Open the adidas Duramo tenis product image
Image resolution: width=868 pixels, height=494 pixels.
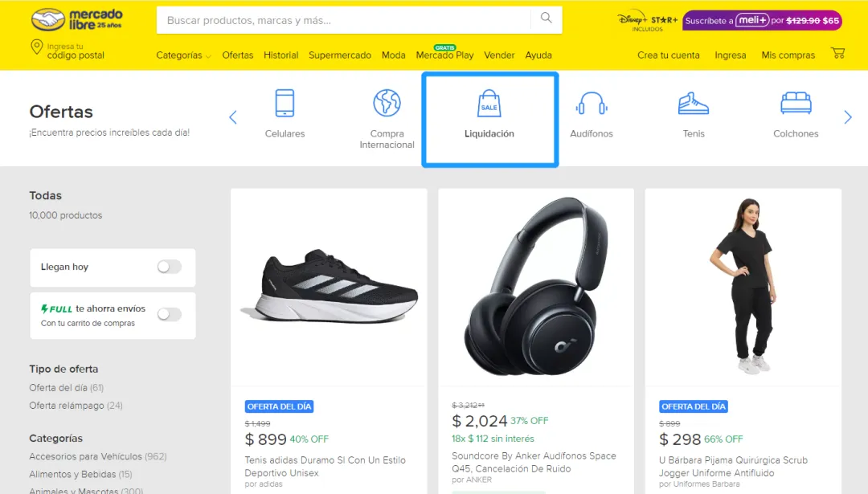(329, 287)
